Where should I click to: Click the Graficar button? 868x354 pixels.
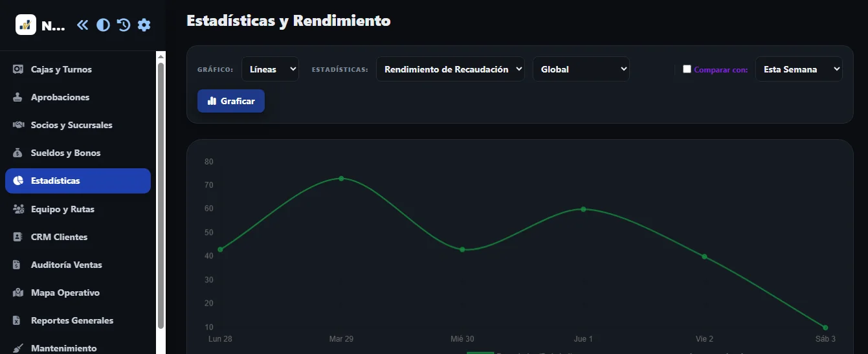click(x=231, y=101)
